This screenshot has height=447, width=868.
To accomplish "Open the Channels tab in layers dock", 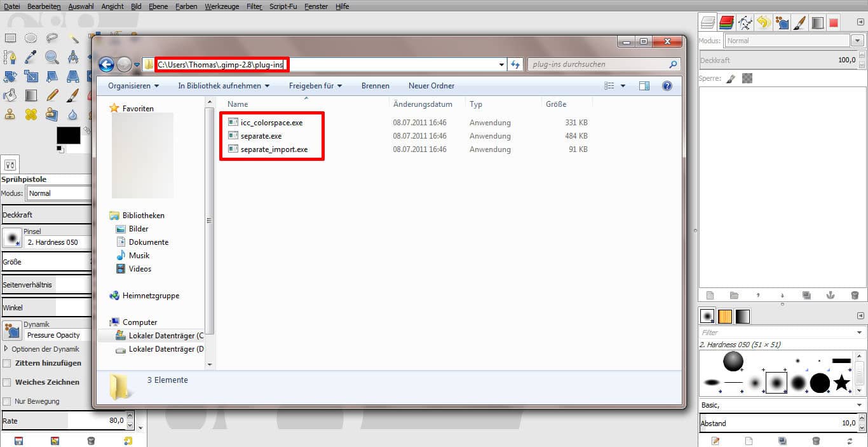I will pos(727,23).
